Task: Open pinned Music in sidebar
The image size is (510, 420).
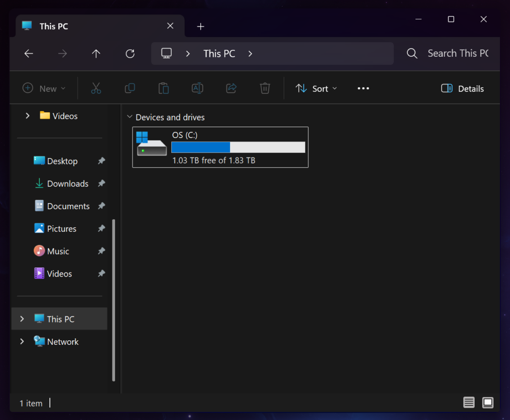Action: click(x=51, y=251)
